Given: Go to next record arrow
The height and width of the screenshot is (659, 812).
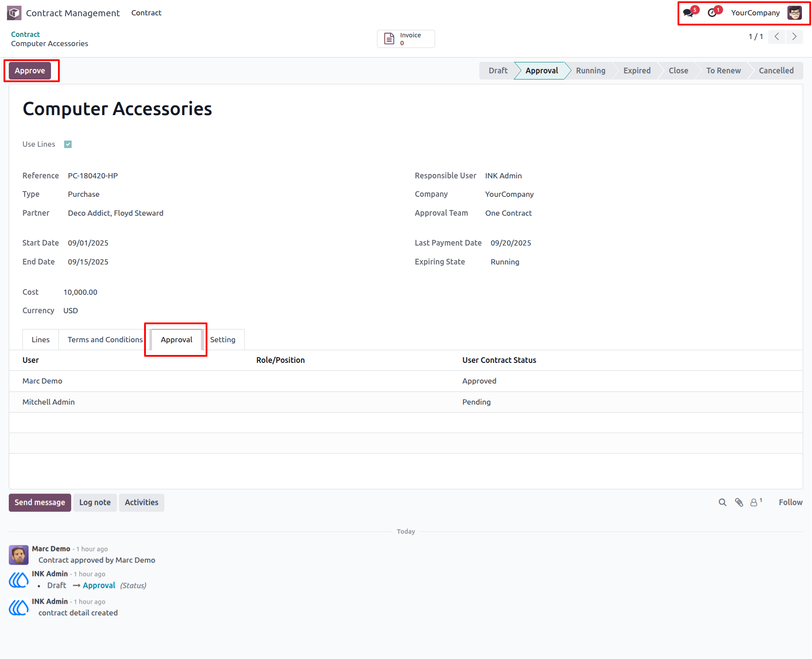Looking at the screenshot, I should (x=794, y=36).
